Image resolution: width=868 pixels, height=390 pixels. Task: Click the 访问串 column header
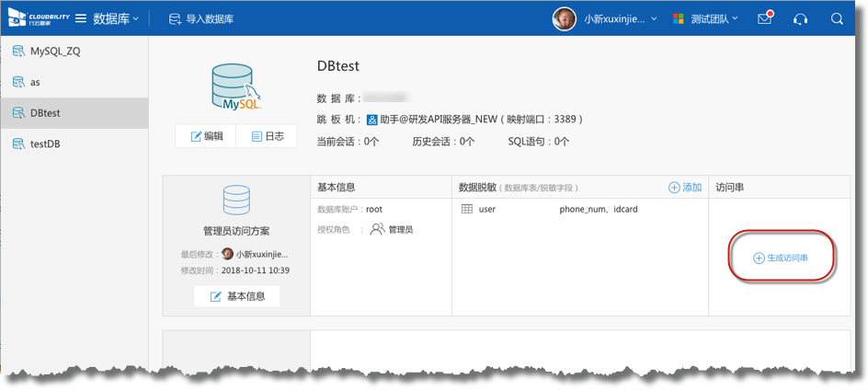click(730, 188)
